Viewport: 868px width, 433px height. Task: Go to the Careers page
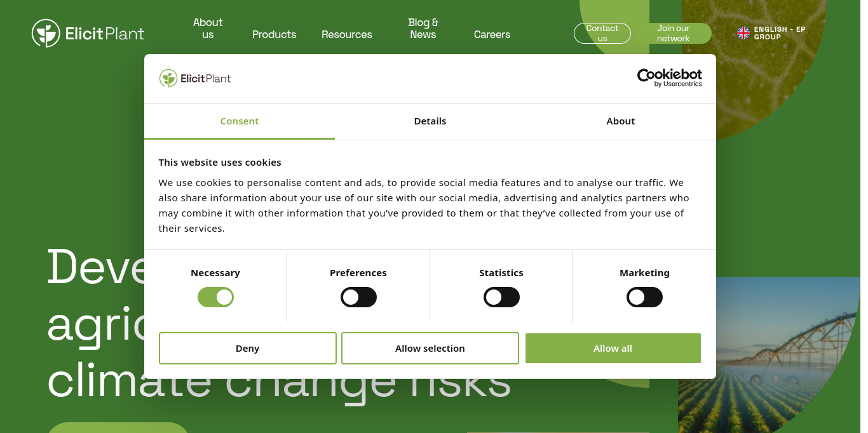[492, 34]
